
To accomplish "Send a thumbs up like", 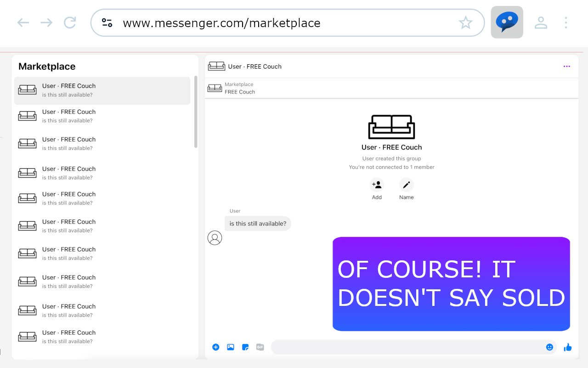I will tap(568, 347).
